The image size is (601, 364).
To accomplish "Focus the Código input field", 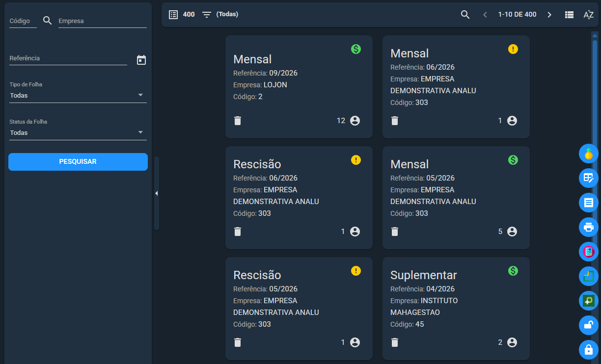I will click(x=23, y=21).
